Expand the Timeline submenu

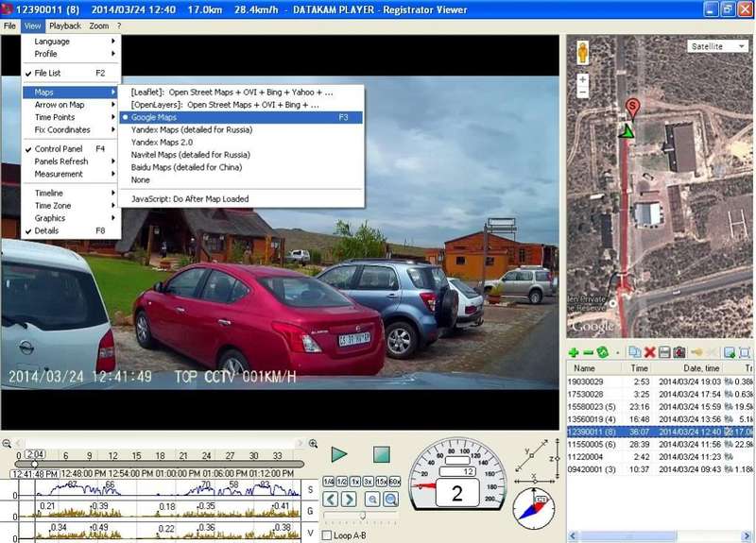tap(71, 193)
